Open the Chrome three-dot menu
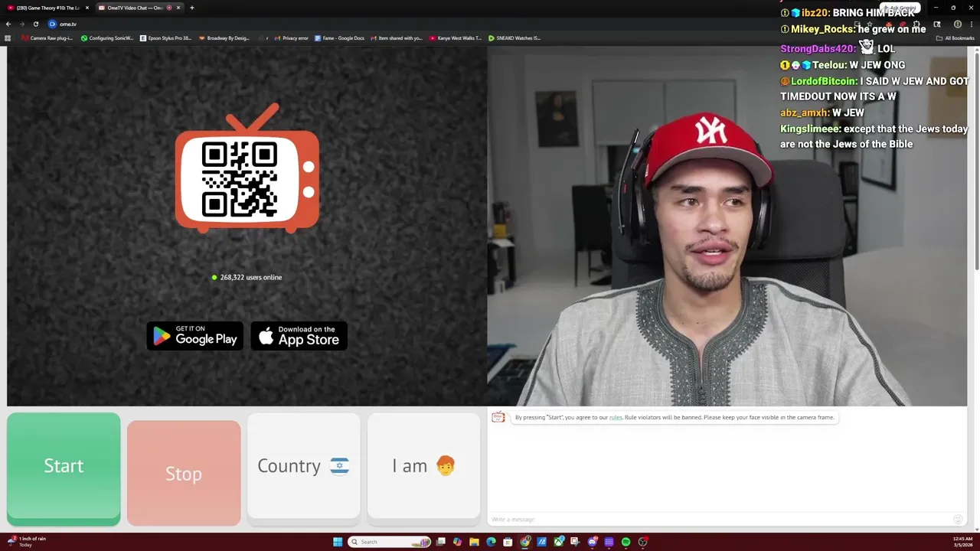The height and width of the screenshot is (551, 980). 971,24
